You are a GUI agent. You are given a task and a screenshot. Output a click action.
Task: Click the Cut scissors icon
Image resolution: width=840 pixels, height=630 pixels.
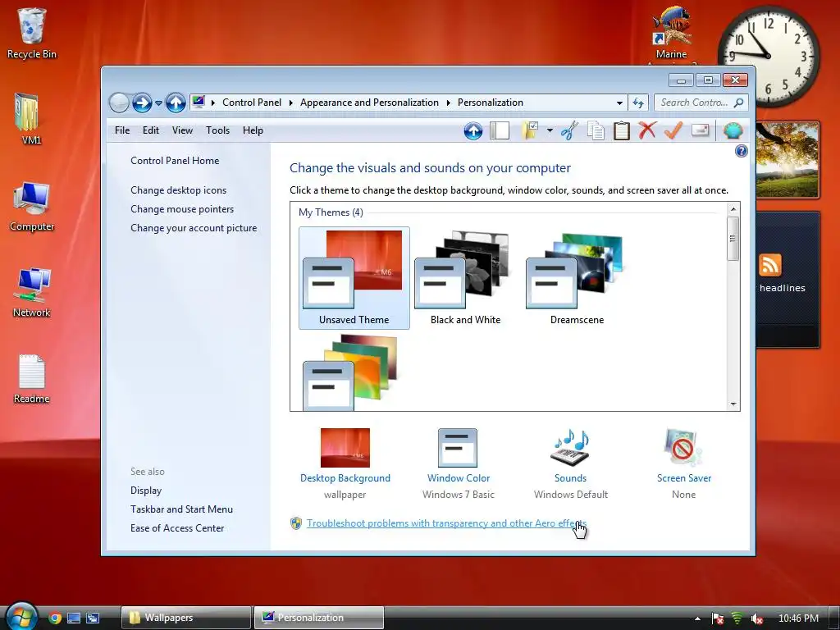point(569,130)
